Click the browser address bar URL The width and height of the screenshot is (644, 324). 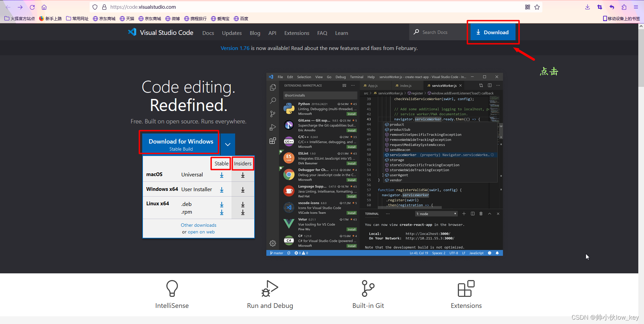[143, 7]
